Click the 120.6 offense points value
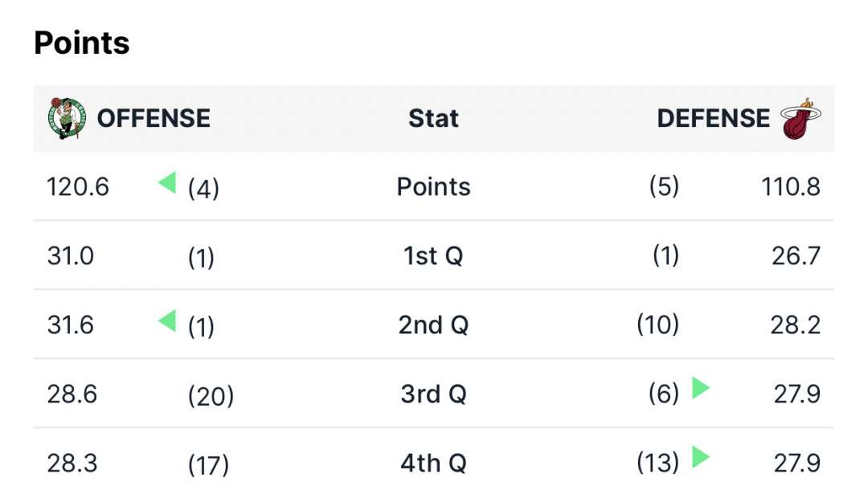This screenshot has width=868, height=490. click(x=78, y=187)
